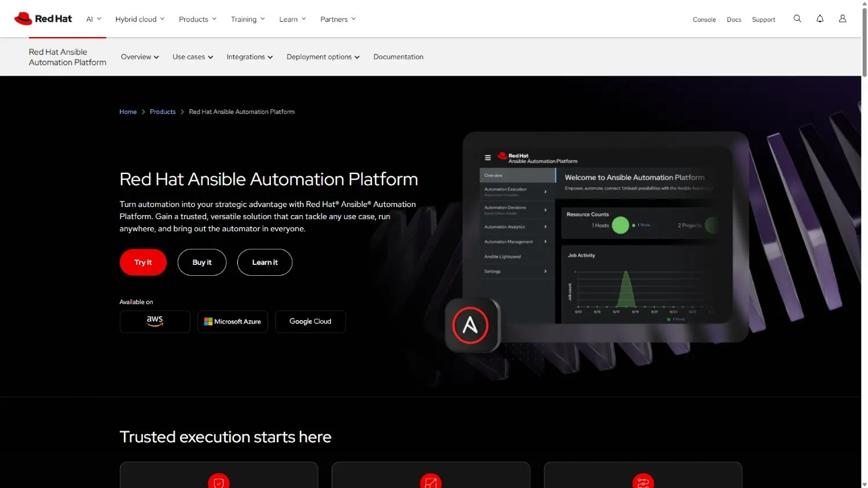Go to the Documentation tab
This screenshot has width=868, height=488.
(398, 57)
